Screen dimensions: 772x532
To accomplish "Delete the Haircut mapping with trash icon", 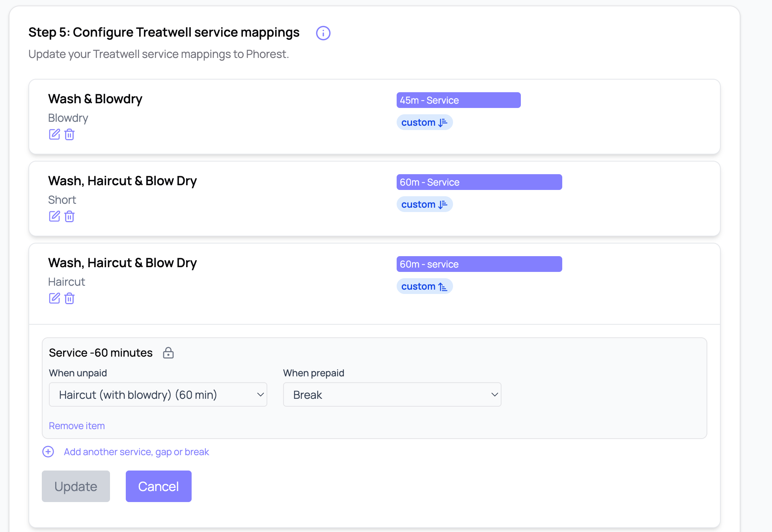I will coord(69,298).
